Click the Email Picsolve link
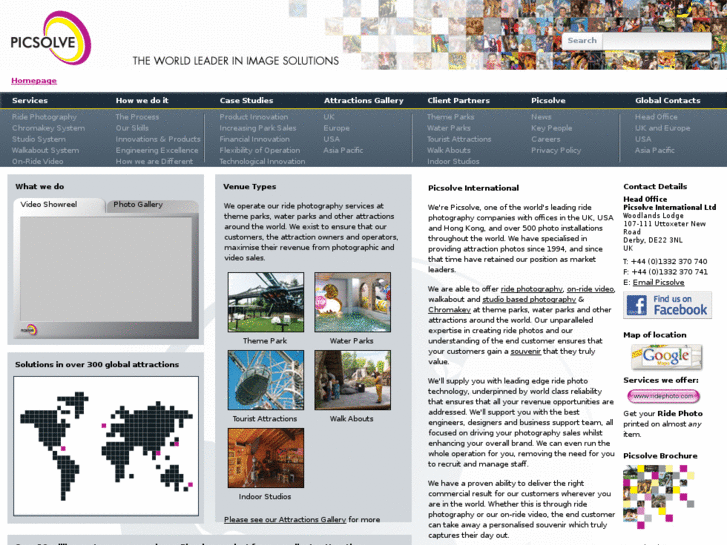727x545 pixels. 658,282
